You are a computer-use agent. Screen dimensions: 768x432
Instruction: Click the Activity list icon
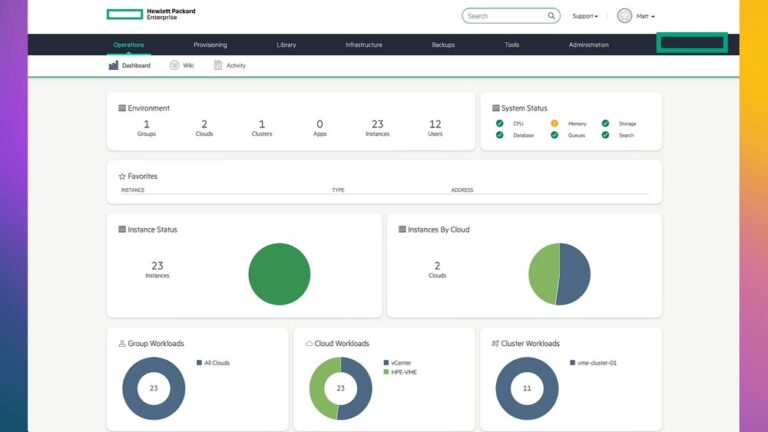click(x=218, y=65)
